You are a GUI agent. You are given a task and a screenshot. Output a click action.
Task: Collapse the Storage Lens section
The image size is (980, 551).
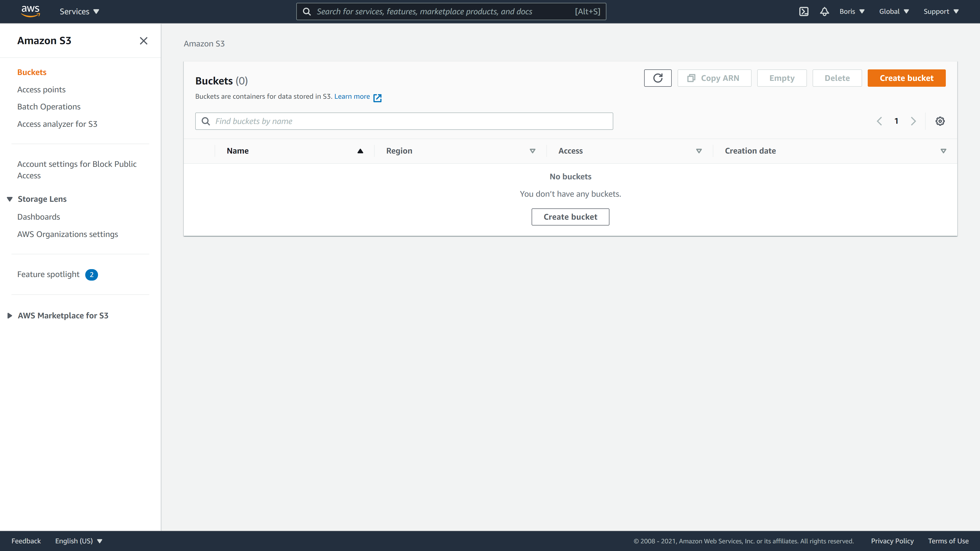pos(10,199)
